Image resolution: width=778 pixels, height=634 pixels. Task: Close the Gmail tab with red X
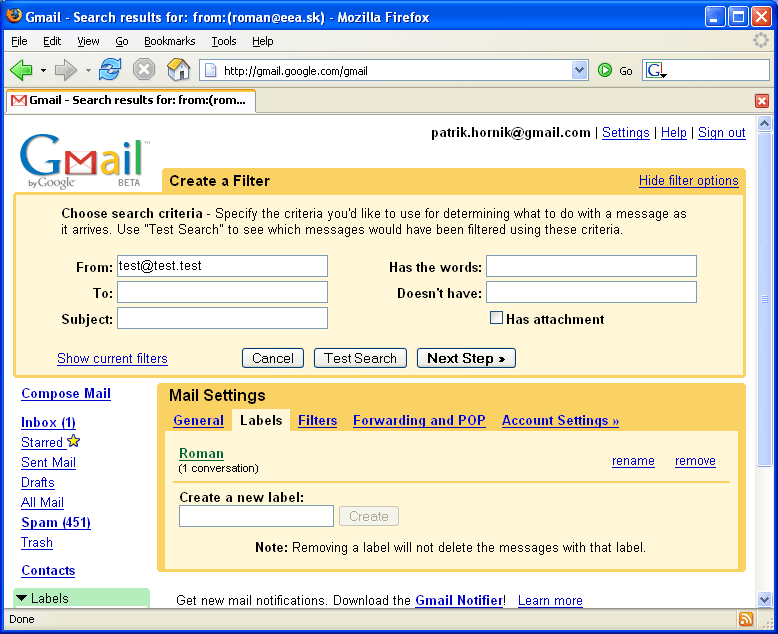coord(762,101)
